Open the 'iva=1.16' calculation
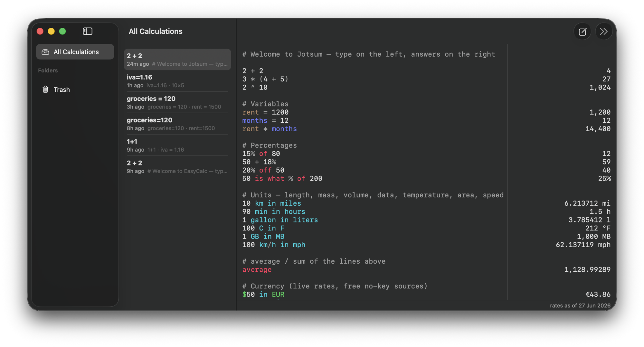 177,81
